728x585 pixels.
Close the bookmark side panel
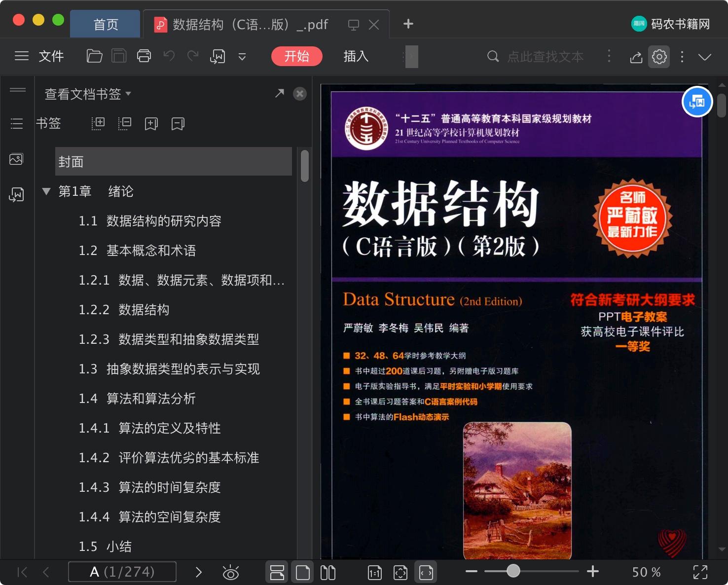point(300,94)
